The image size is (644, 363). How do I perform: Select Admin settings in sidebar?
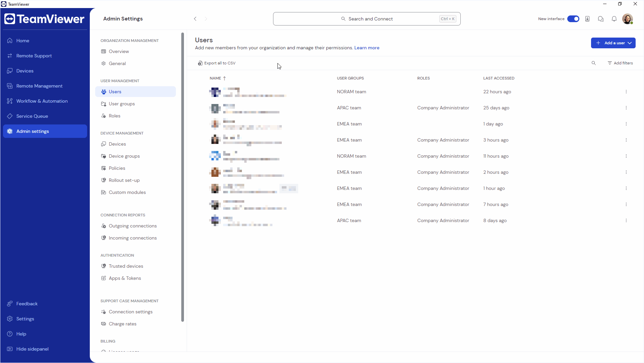45,131
